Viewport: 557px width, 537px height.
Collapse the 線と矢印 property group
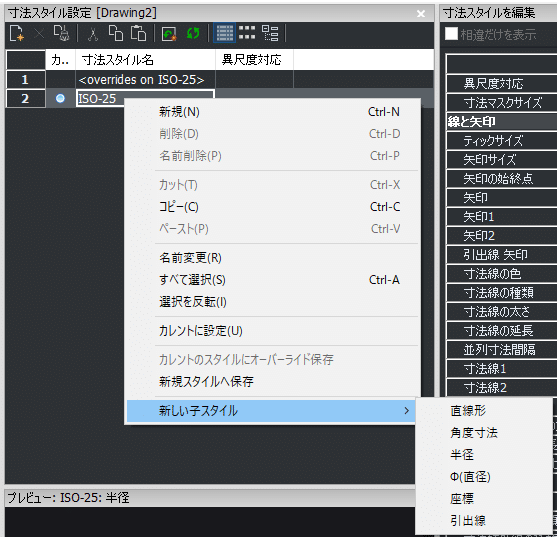point(502,122)
